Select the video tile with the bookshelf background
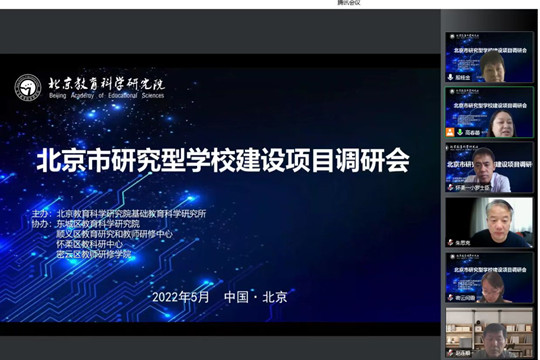 [x=489, y=333]
